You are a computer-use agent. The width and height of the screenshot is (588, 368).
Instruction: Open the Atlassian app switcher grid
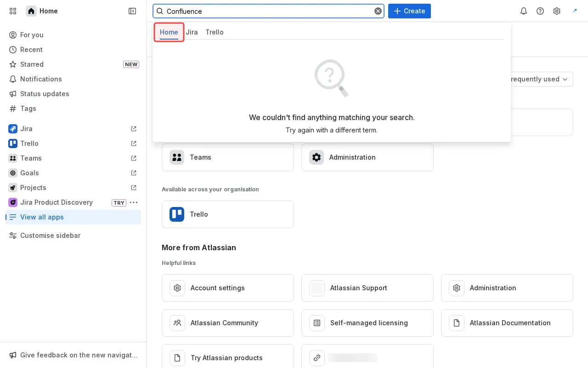13,11
